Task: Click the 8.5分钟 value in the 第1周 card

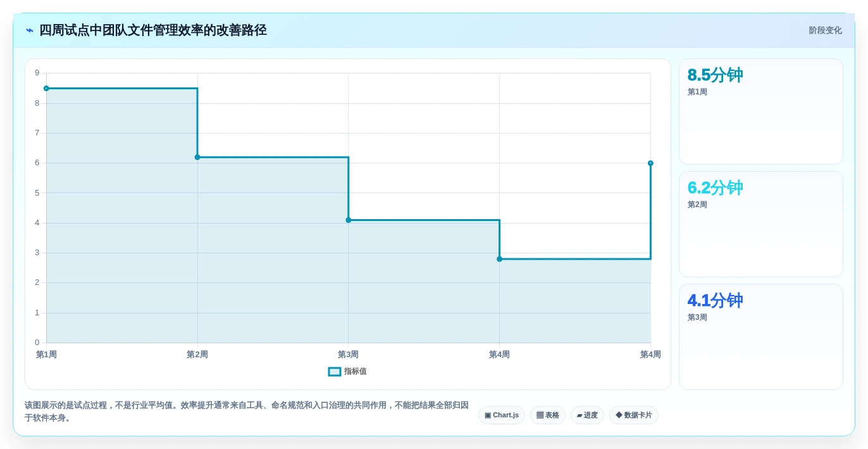Action: tap(715, 75)
